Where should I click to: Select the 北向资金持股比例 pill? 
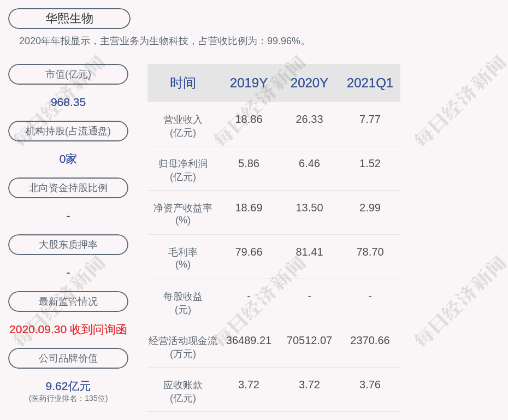68,188
